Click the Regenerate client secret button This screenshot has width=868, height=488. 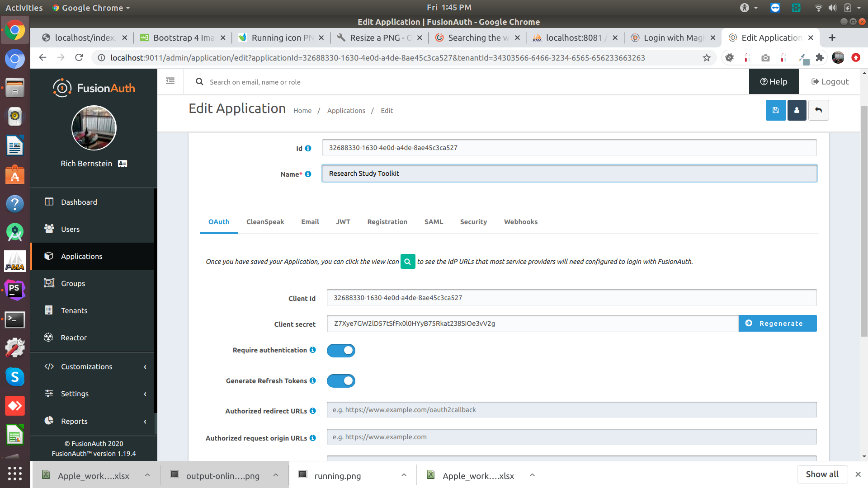(x=778, y=324)
